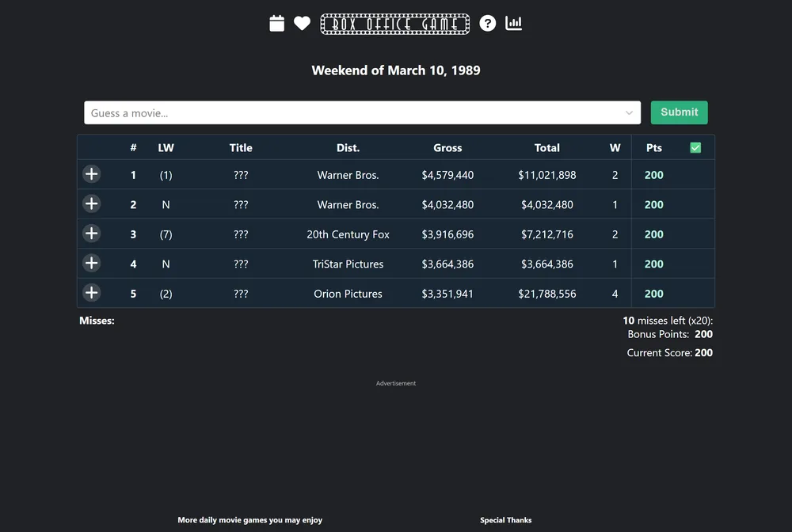Viewport: 792px width, 532px height.
Task: Click the Pts column header
Action: (654, 148)
